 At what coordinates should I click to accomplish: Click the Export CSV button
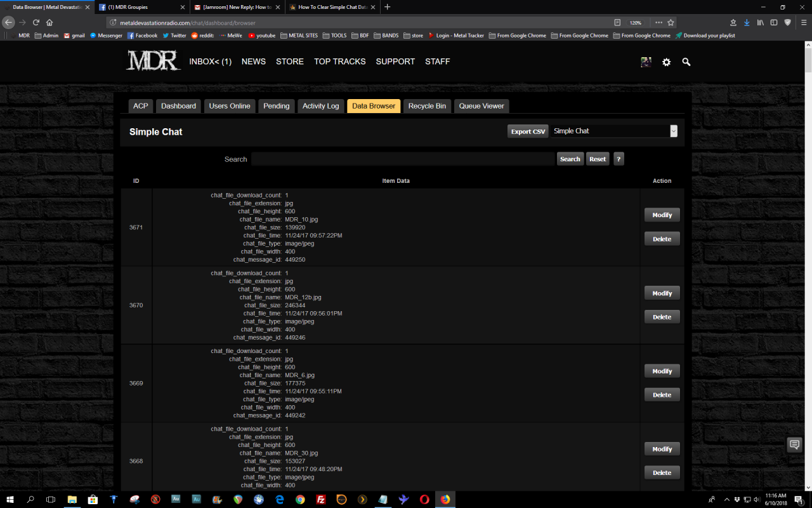pos(528,131)
